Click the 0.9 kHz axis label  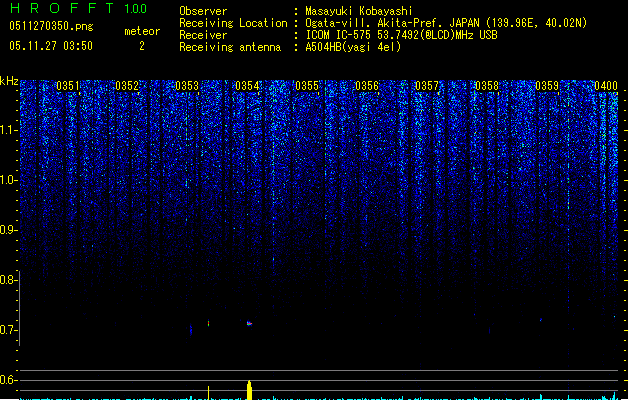(x=8, y=230)
